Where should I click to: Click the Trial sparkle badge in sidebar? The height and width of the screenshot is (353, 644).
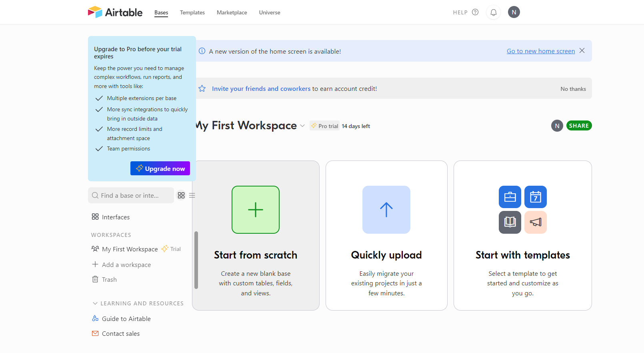(171, 249)
